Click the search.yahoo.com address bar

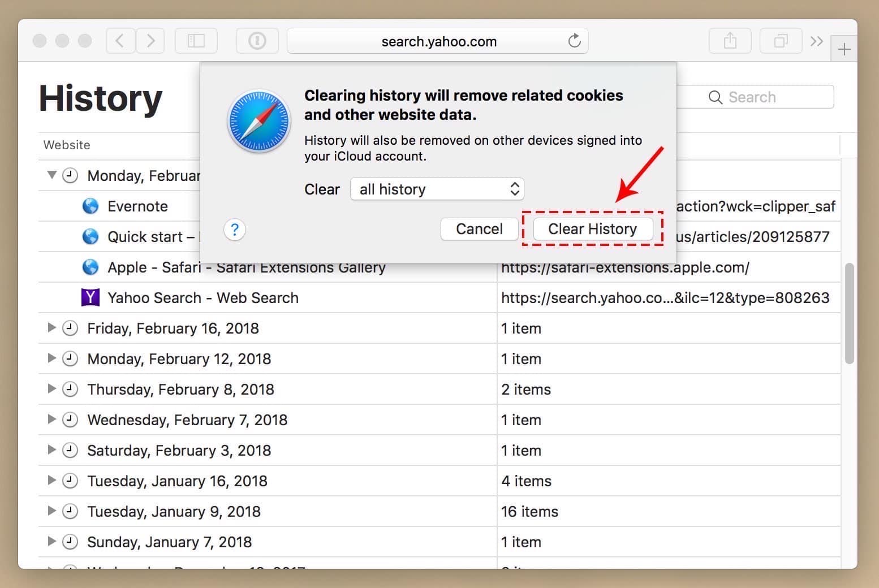point(438,41)
